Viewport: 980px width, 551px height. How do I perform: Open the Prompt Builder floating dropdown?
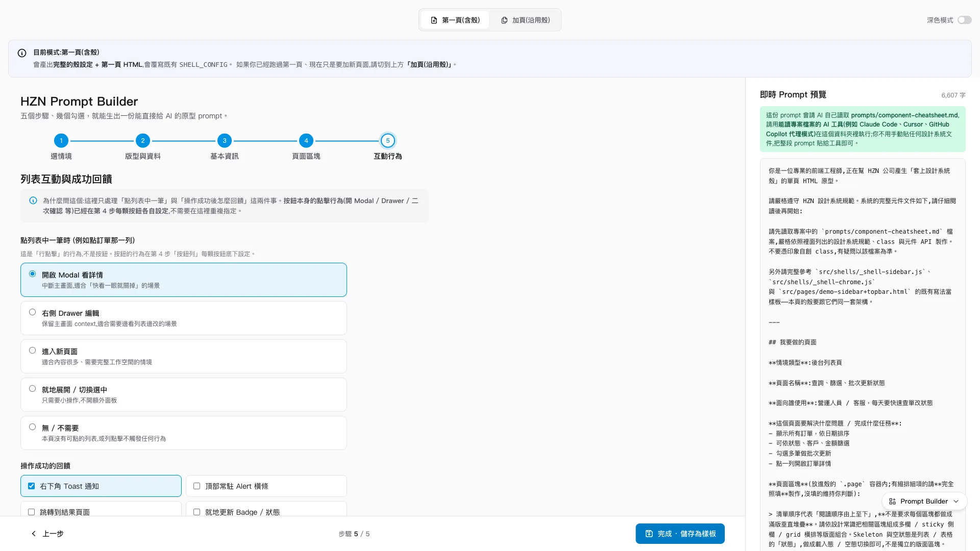click(x=924, y=502)
